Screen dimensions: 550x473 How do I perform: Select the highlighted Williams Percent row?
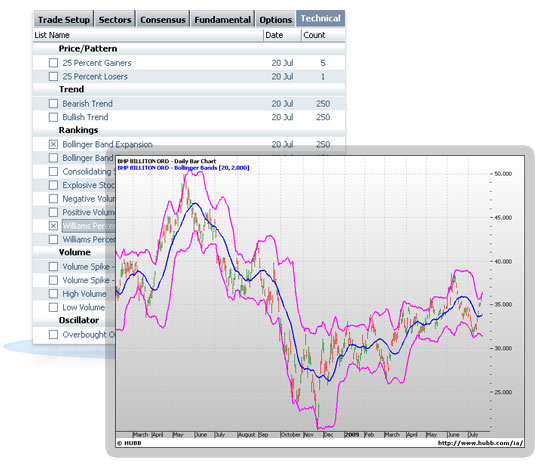(x=89, y=226)
